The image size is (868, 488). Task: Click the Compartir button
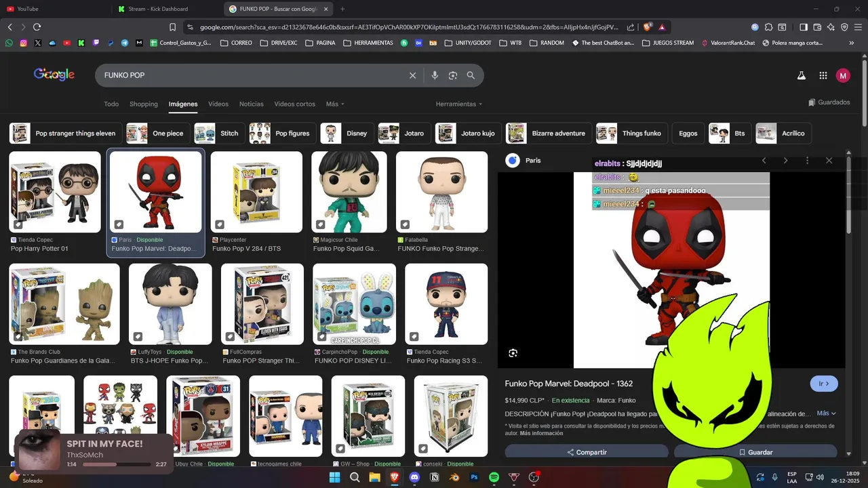pos(587,452)
